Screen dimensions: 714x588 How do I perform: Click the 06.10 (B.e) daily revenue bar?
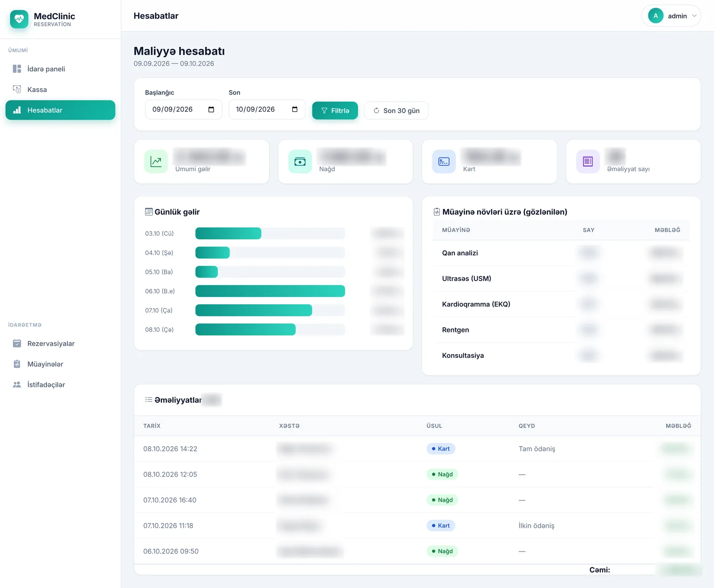(270, 291)
